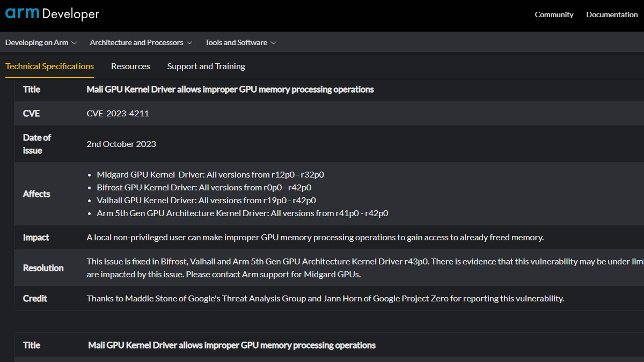Open the Community link
This screenshot has width=644, height=362.
pos(554,14)
